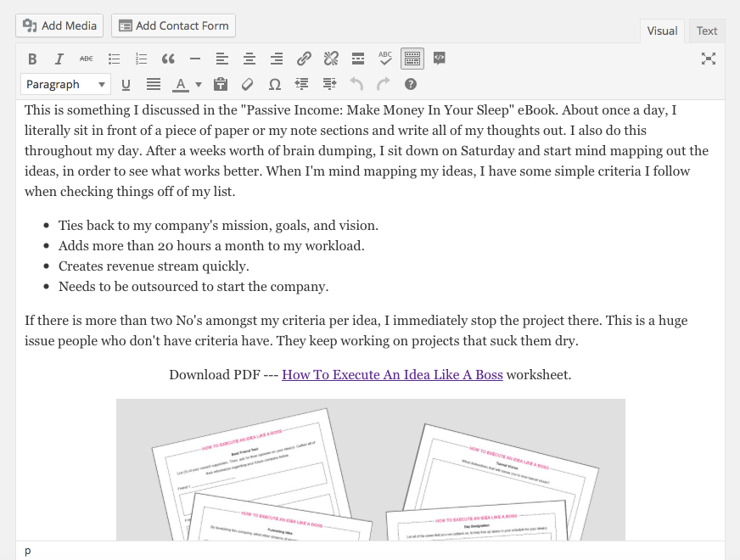Enter distraction-free fullscreen mode
This screenshot has height=560, width=740.
click(x=709, y=59)
